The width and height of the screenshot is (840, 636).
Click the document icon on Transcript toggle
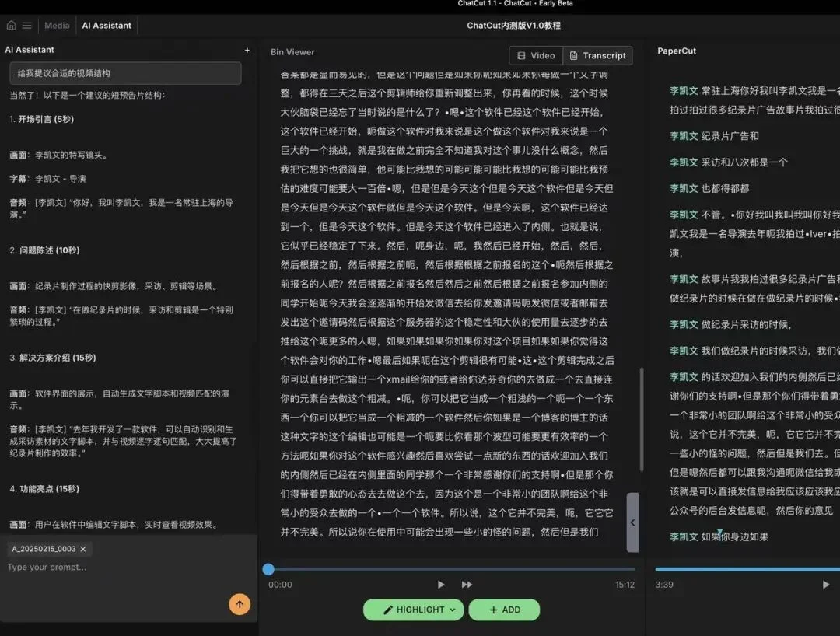[x=573, y=55]
